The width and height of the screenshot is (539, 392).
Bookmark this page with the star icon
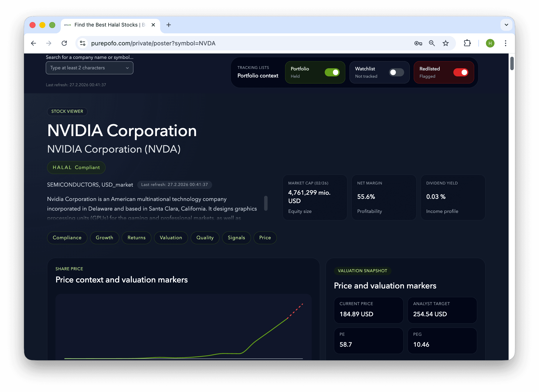point(446,43)
